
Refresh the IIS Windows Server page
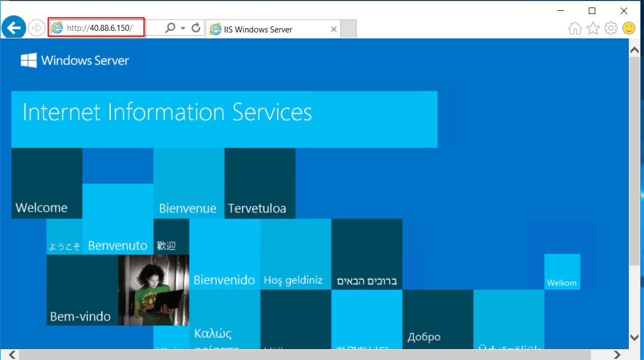point(195,27)
